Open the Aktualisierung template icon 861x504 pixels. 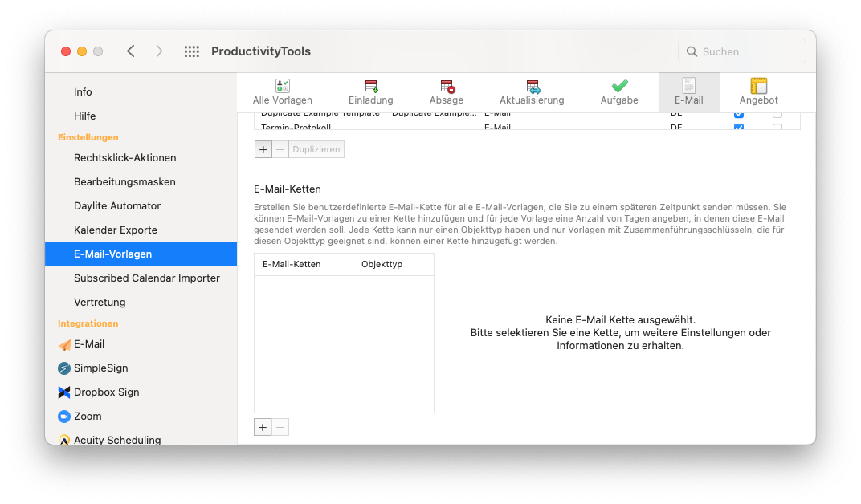coord(533,86)
